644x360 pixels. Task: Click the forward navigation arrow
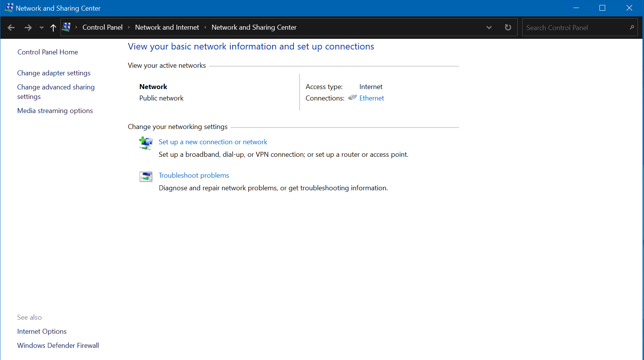pos(28,27)
